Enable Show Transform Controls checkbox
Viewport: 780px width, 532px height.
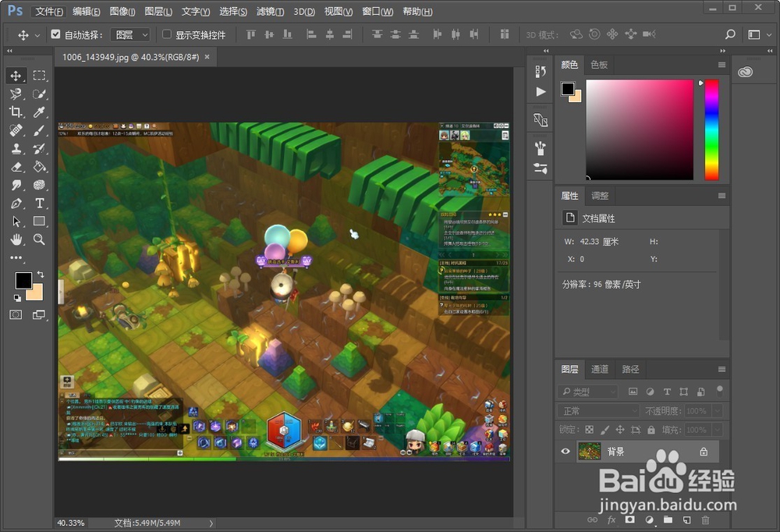pos(167,34)
